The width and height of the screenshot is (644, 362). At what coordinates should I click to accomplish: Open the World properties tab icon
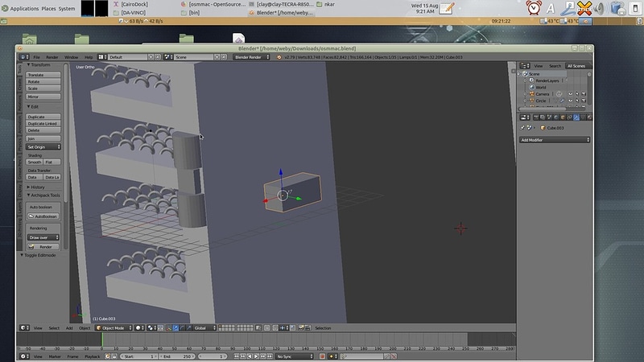(x=556, y=117)
